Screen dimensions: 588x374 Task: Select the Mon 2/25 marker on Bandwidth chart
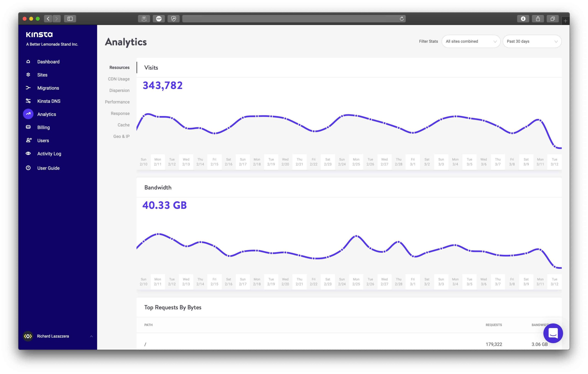click(x=356, y=236)
